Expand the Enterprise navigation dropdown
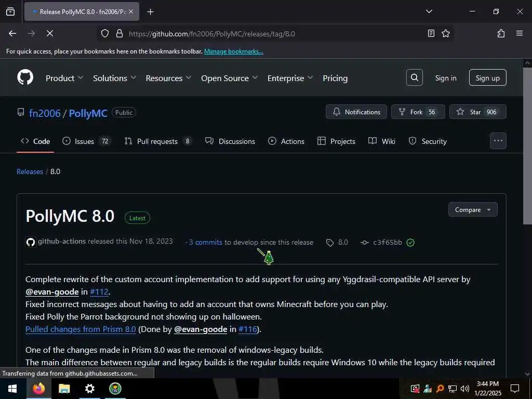This screenshot has width=532, height=399. (x=290, y=78)
